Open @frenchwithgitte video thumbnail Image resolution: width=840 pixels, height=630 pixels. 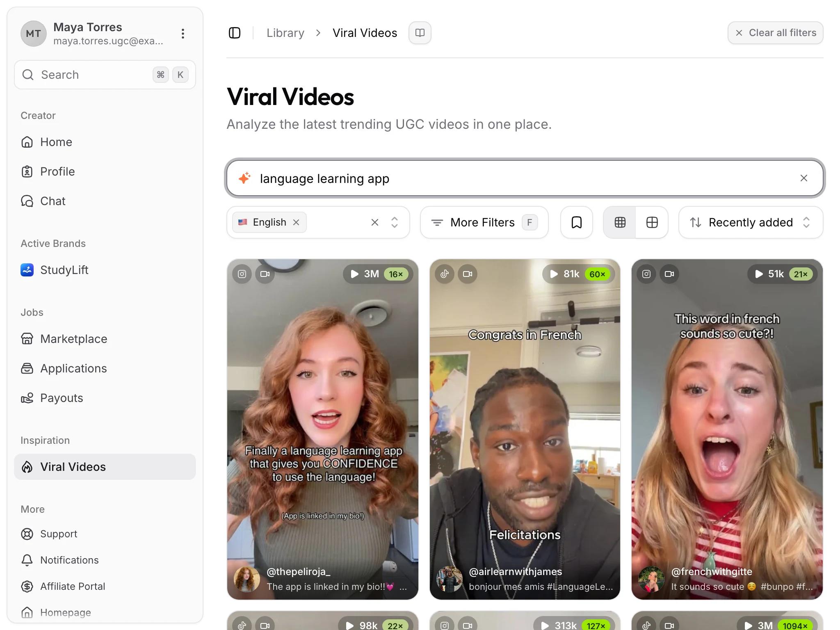click(727, 429)
